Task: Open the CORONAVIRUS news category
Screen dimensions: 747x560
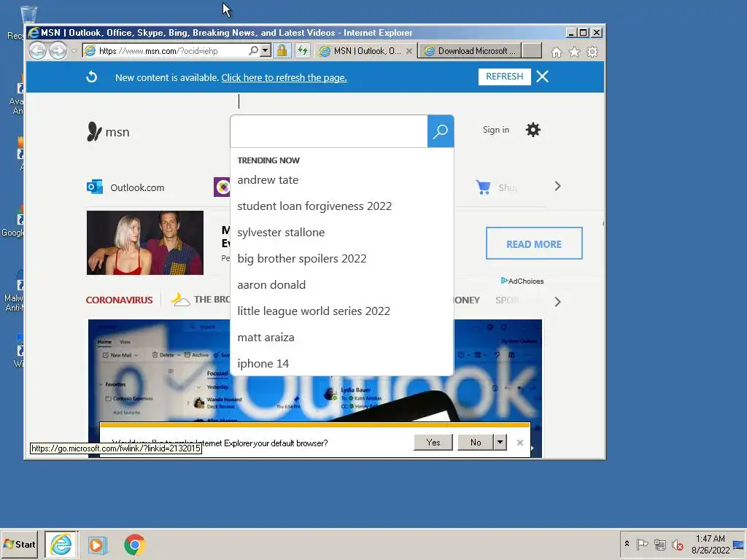Action: 119,300
